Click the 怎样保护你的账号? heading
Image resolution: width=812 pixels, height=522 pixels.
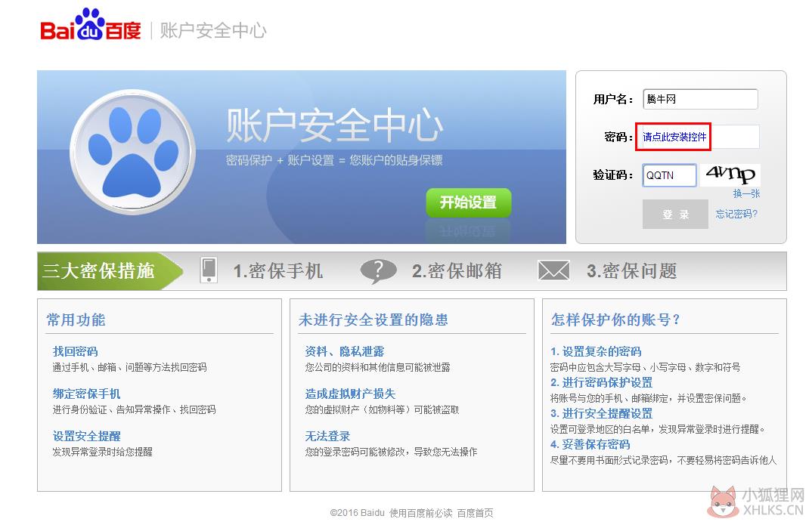click(615, 320)
